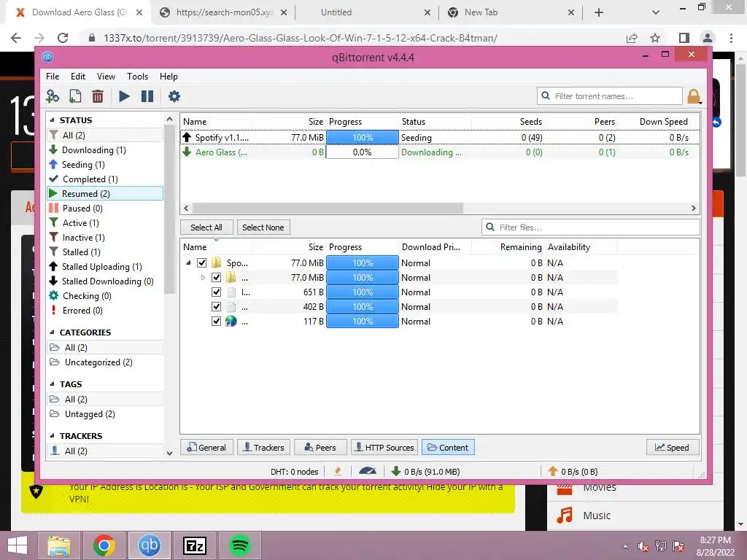Uncheck the 651 B file checkbox

[x=216, y=292]
